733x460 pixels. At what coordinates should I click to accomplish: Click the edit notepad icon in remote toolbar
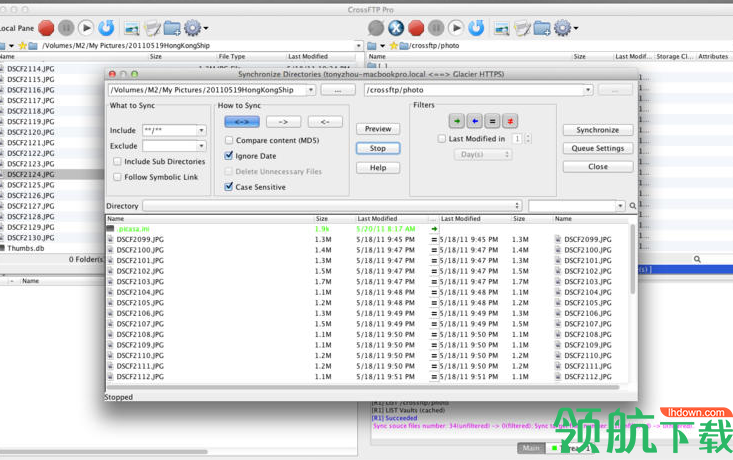coord(522,29)
